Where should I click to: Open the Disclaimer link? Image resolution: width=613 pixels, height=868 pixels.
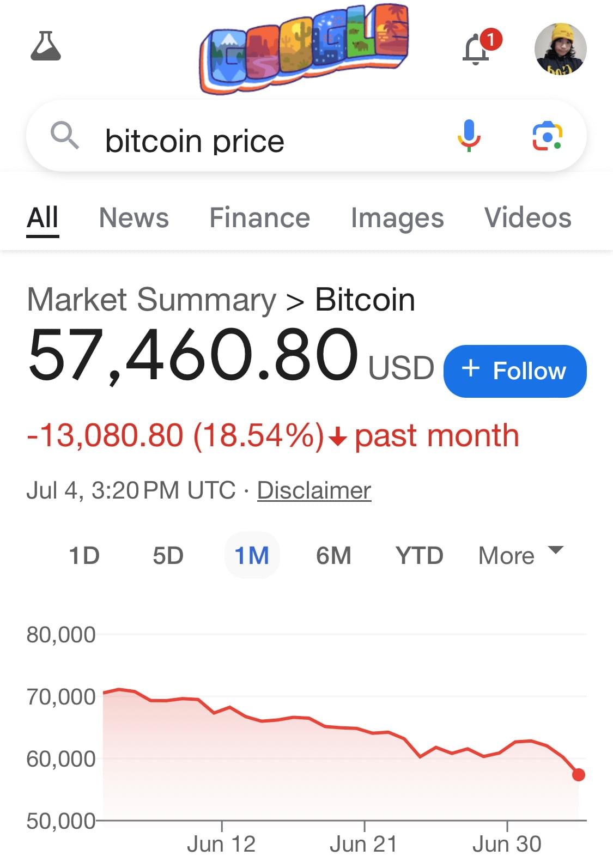(x=314, y=490)
